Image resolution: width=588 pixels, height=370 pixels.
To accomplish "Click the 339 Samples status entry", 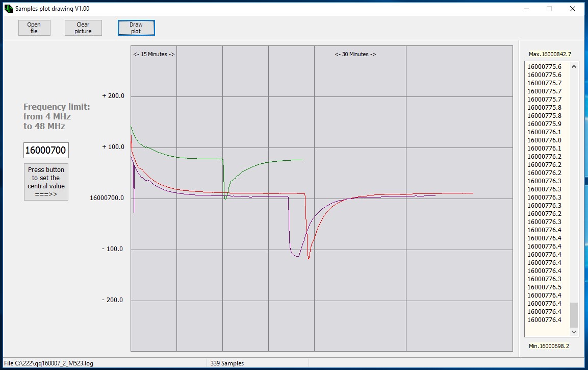I will (x=227, y=363).
